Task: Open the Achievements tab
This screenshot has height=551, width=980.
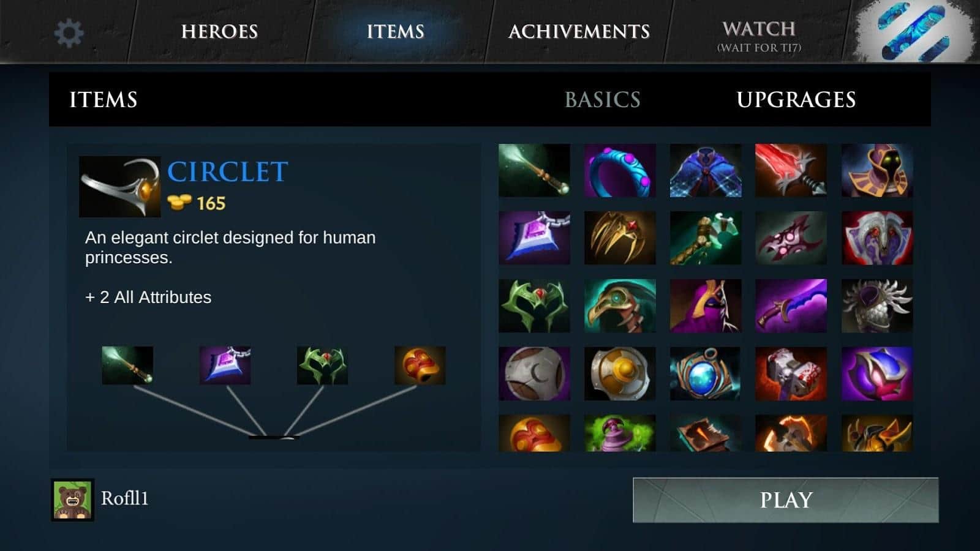Action: point(579,31)
